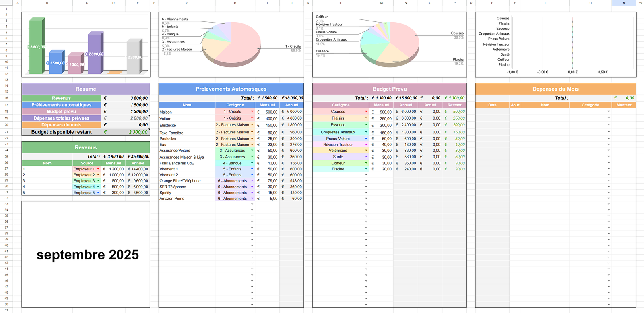Expand the Vétérinaire category dropdown chip
The height and width of the screenshot is (313, 644).
click(x=366, y=151)
